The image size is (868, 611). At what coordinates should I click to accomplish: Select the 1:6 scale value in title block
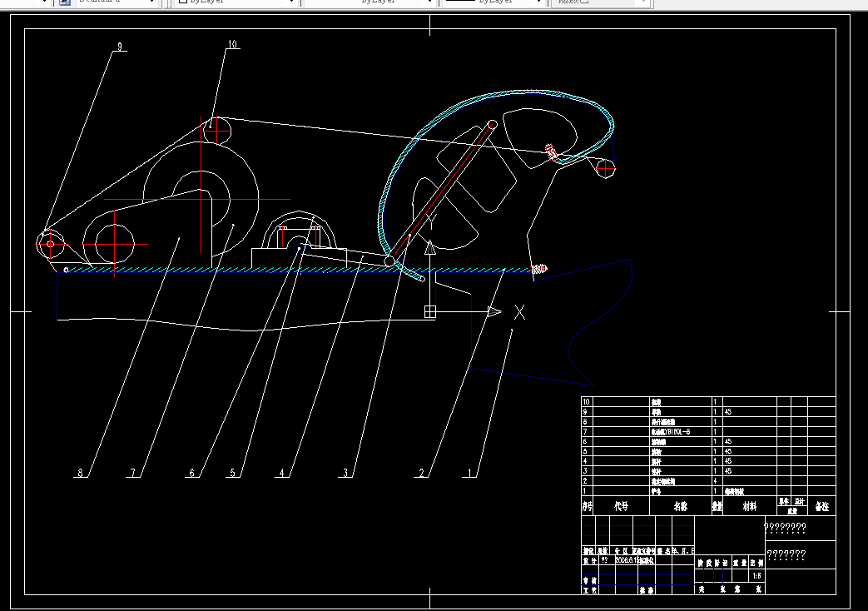(756, 575)
